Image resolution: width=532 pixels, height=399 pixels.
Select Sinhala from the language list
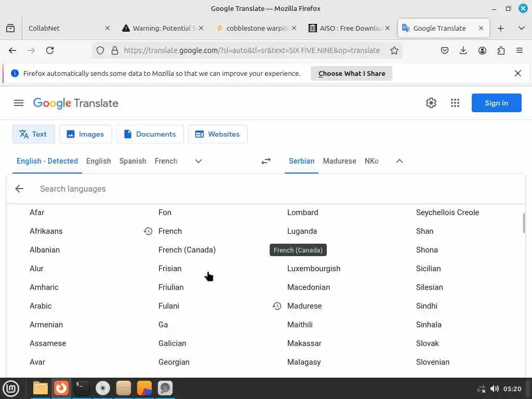point(429,325)
